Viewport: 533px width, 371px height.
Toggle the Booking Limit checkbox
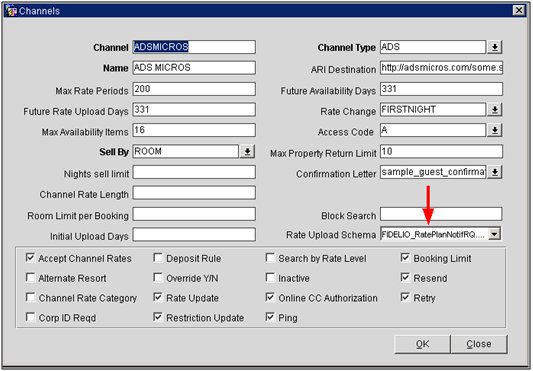tap(405, 257)
